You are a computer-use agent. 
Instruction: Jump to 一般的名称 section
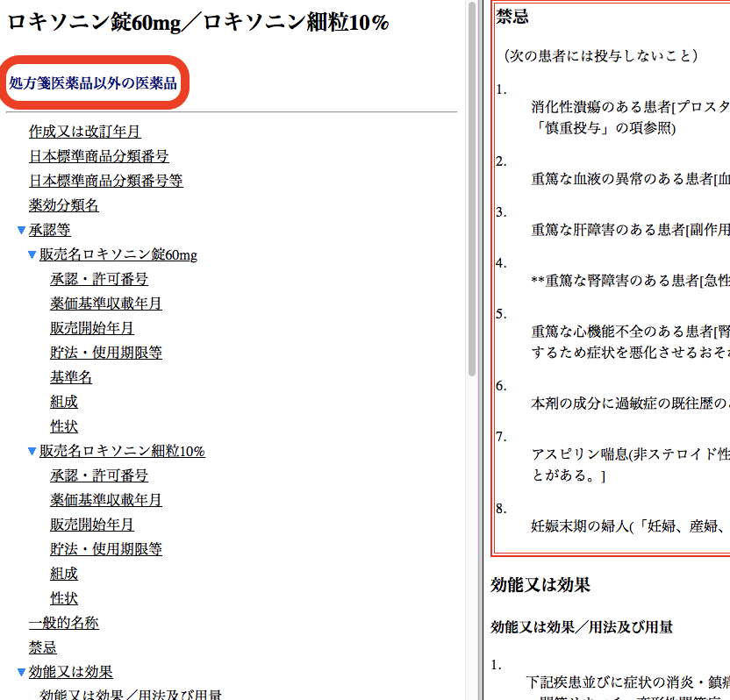click(x=64, y=623)
